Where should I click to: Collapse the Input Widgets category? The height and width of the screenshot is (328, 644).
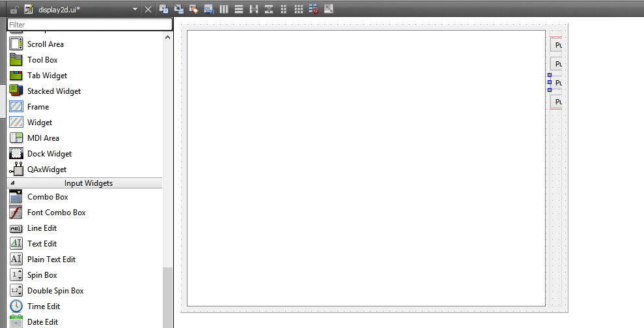(x=85, y=183)
